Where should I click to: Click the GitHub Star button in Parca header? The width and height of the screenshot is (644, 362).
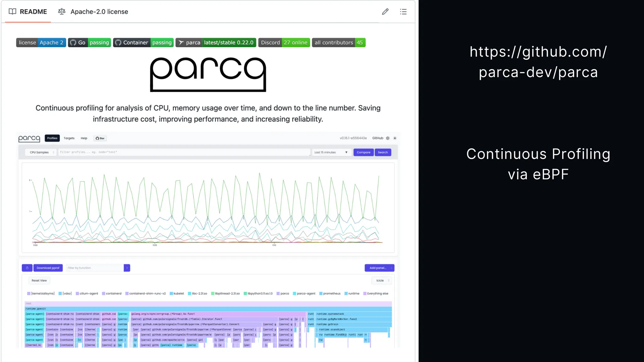(x=100, y=138)
